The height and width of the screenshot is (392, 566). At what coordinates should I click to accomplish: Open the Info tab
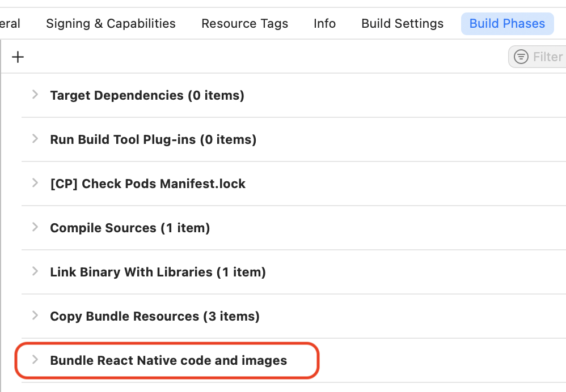[x=324, y=23]
